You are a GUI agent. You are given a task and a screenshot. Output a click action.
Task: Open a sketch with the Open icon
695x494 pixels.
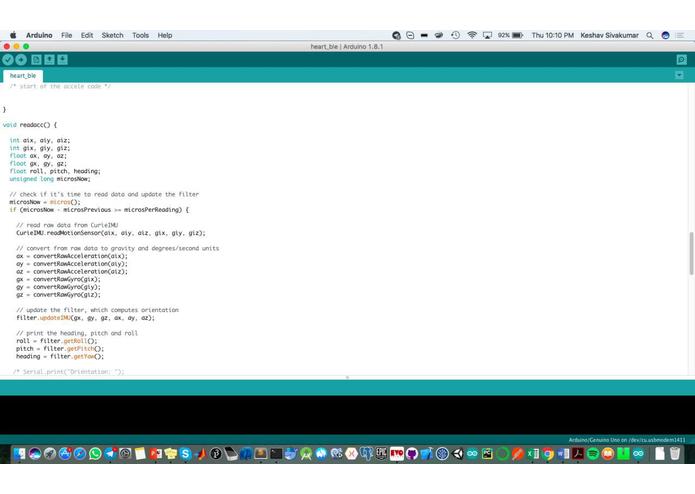(49, 60)
